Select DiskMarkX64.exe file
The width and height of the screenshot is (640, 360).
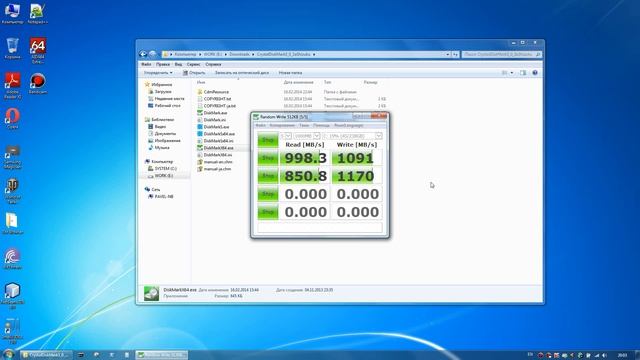coord(216,148)
